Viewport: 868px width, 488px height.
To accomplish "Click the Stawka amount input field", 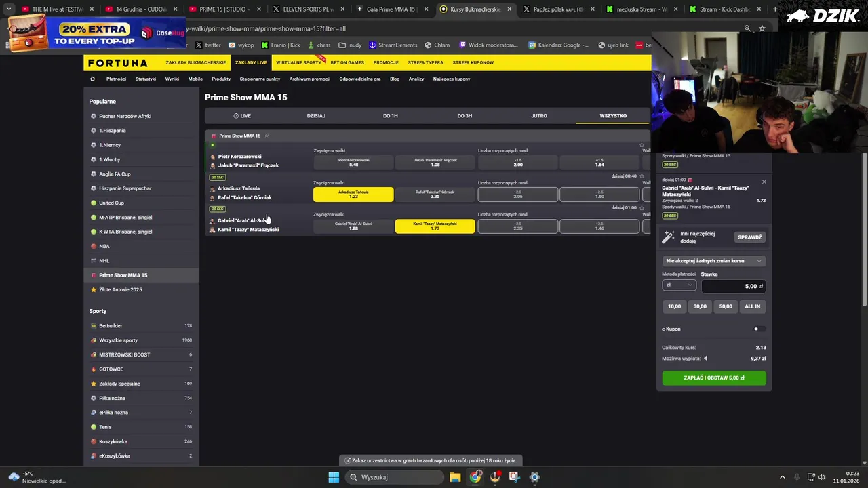I will pyautogui.click(x=733, y=286).
